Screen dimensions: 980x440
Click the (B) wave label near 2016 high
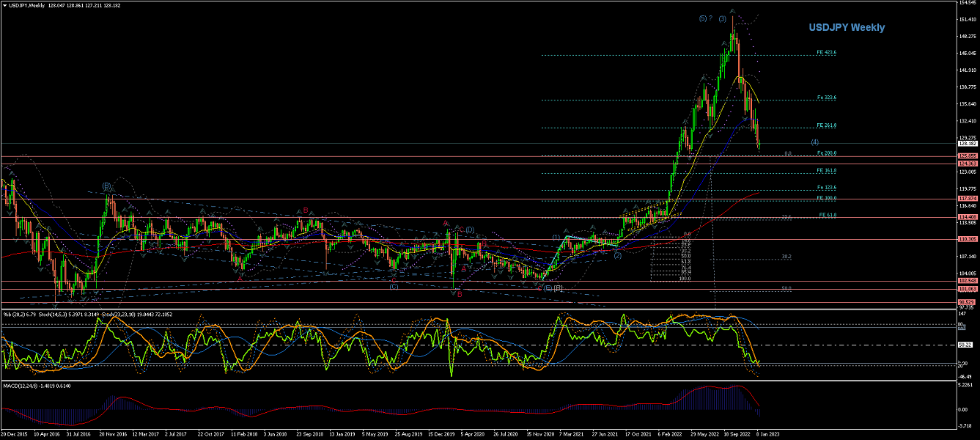[x=106, y=187]
